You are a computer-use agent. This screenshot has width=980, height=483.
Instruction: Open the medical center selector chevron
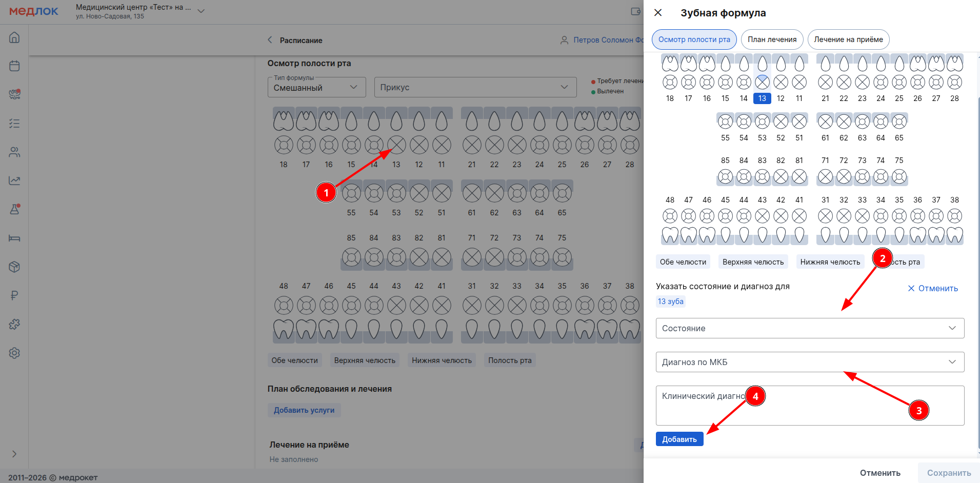point(201,11)
